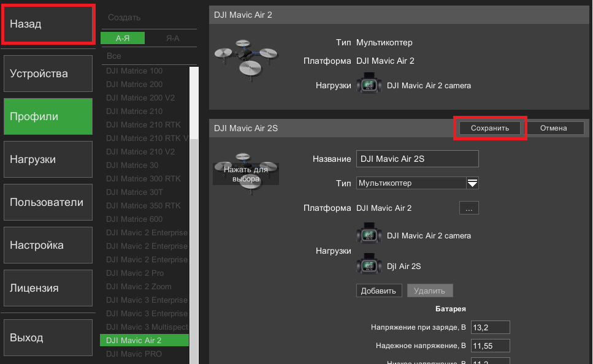Save the profile with Сохранить

pyautogui.click(x=490, y=128)
